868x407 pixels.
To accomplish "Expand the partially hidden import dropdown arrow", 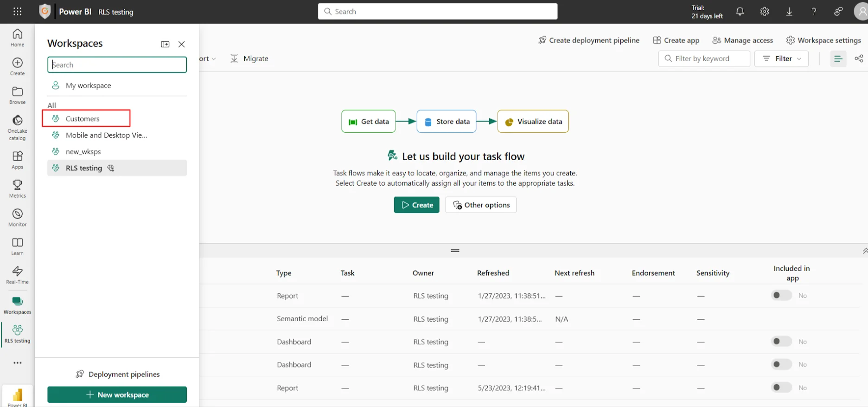I will coord(213,59).
